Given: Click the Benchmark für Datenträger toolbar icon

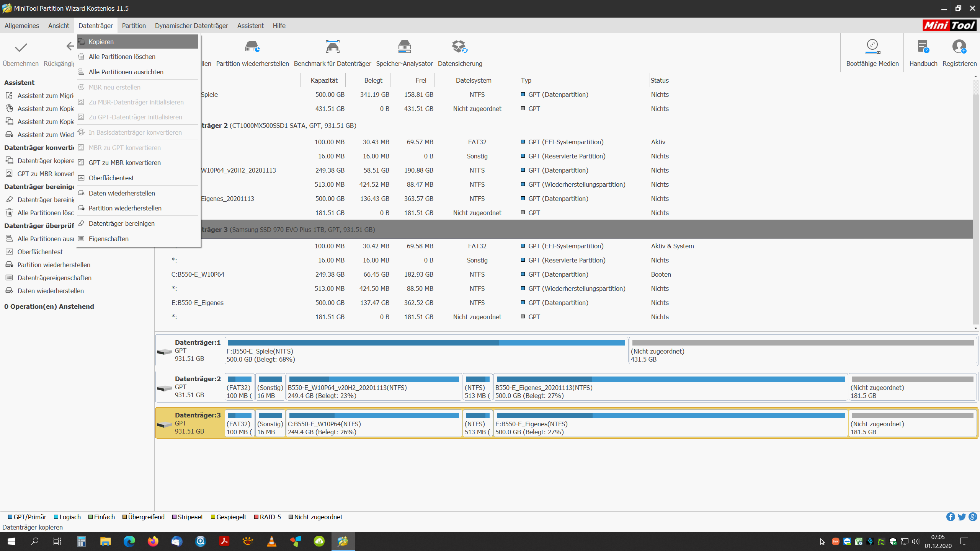Looking at the screenshot, I should (x=332, y=47).
